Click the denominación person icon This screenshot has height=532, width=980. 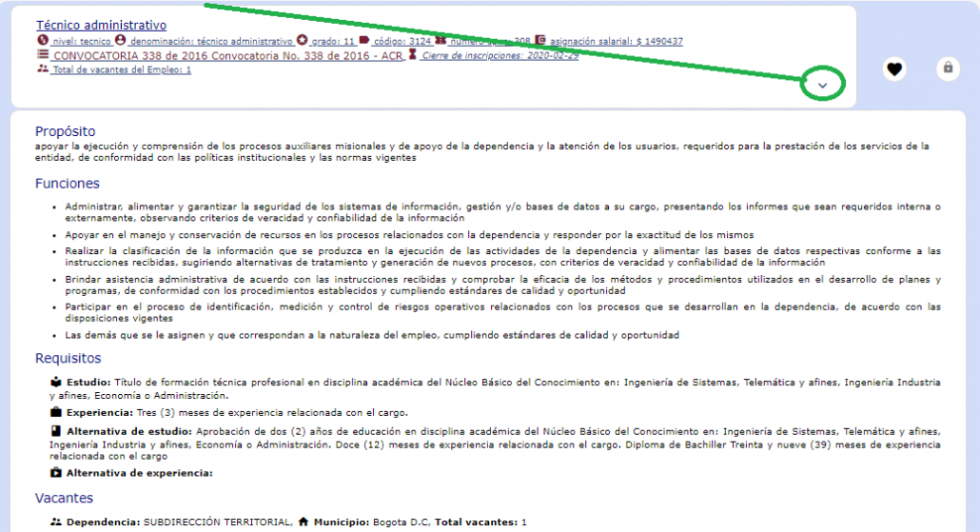point(120,41)
